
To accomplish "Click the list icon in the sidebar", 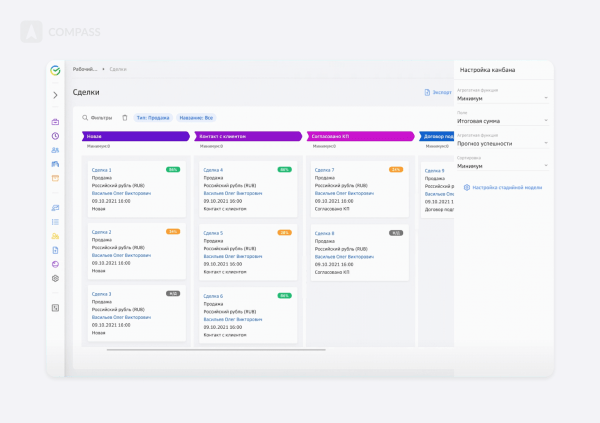I will (55, 221).
